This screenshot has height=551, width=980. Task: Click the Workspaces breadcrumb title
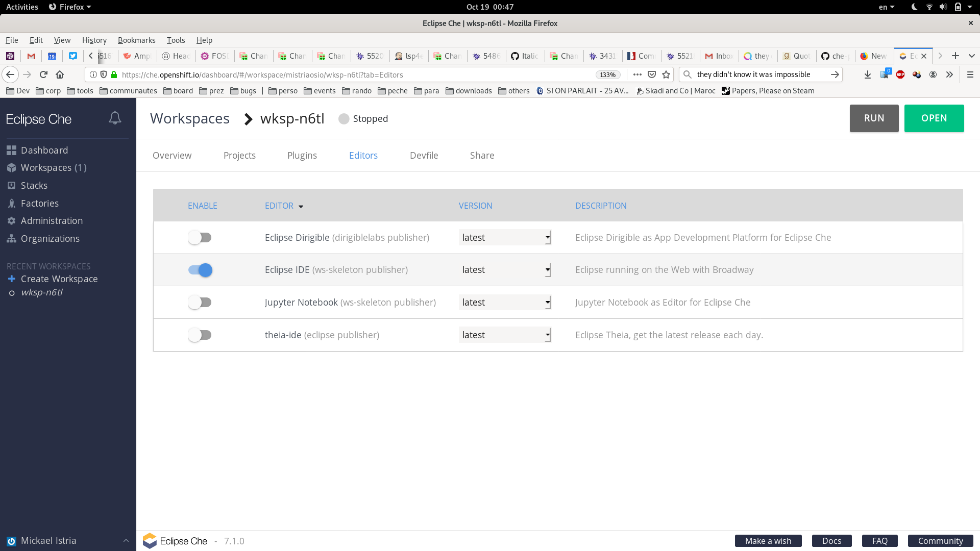(190, 118)
